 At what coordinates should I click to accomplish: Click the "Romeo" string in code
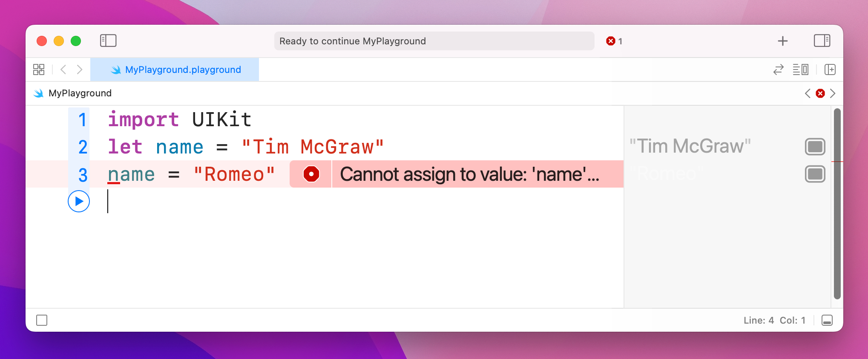(x=234, y=174)
